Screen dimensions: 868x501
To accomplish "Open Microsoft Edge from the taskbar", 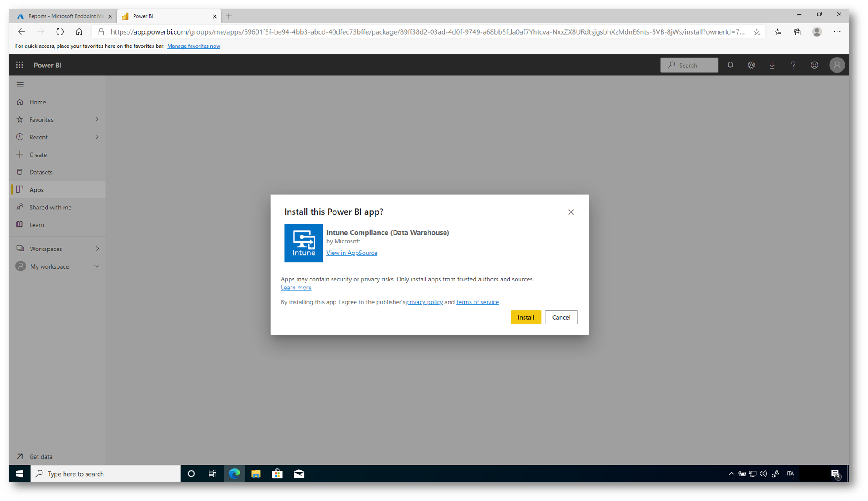I will click(234, 474).
